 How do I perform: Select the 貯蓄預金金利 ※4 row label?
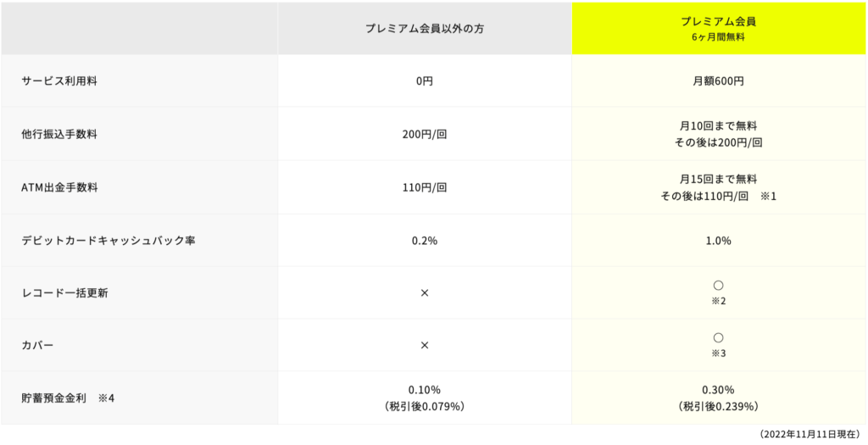tap(68, 398)
